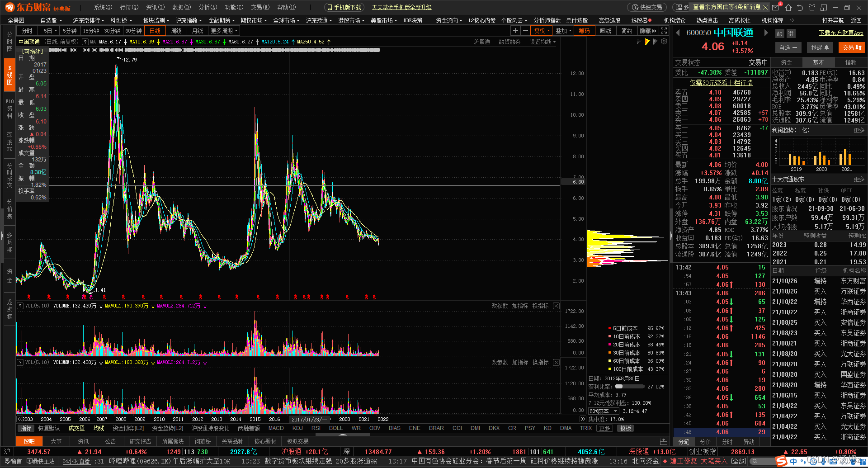Select the 周线 weekly period
Screen dimensions: 868x468
tap(176, 31)
